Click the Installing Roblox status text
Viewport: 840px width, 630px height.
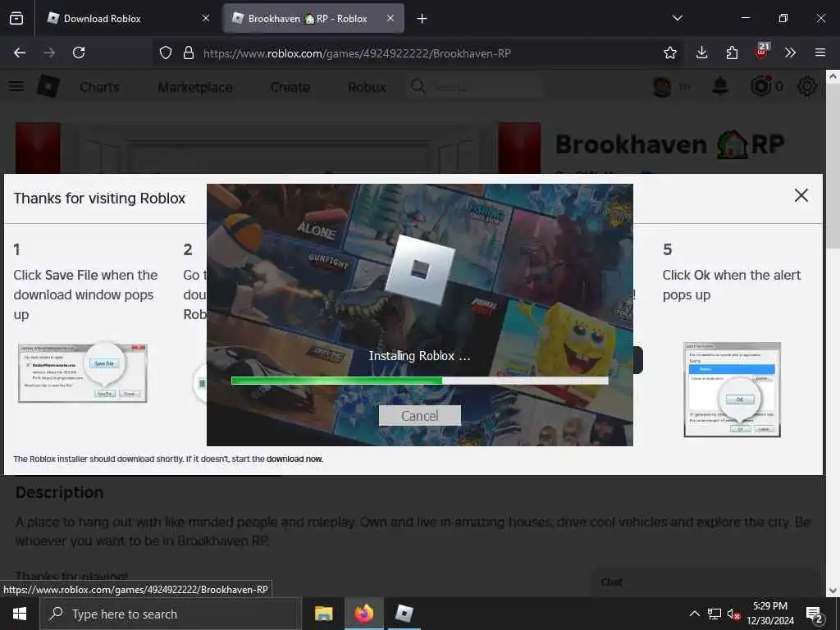419,356
